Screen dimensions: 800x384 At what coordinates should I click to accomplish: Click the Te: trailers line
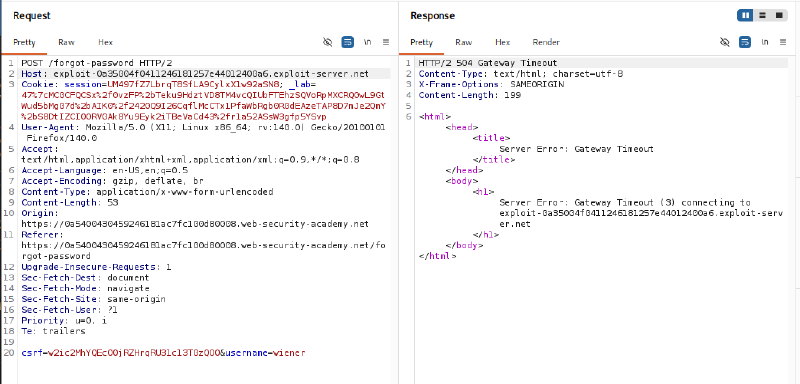click(x=54, y=331)
